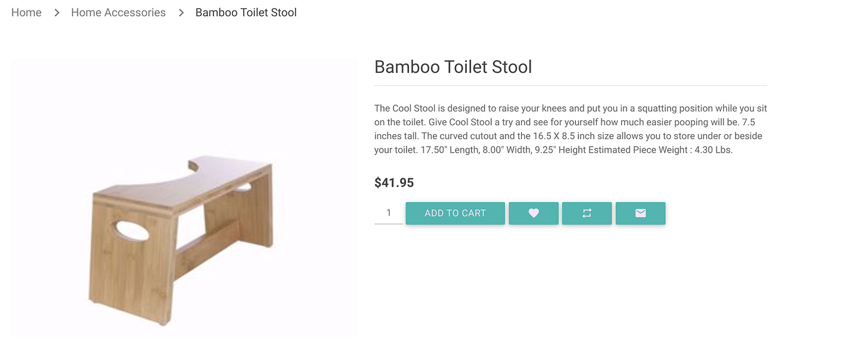Select the Bamboo Toilet Stool breadcrumb item
The image size is (868, 337).
(246, 13)
